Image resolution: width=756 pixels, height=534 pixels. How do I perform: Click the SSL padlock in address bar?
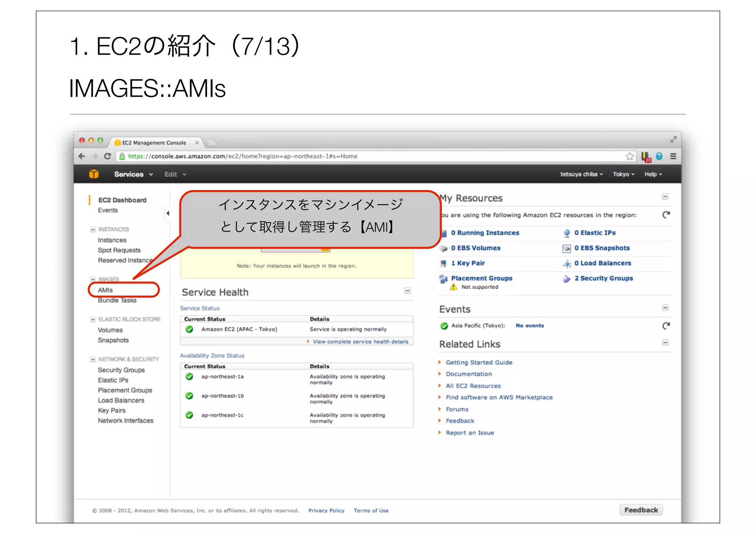point(122,156)
